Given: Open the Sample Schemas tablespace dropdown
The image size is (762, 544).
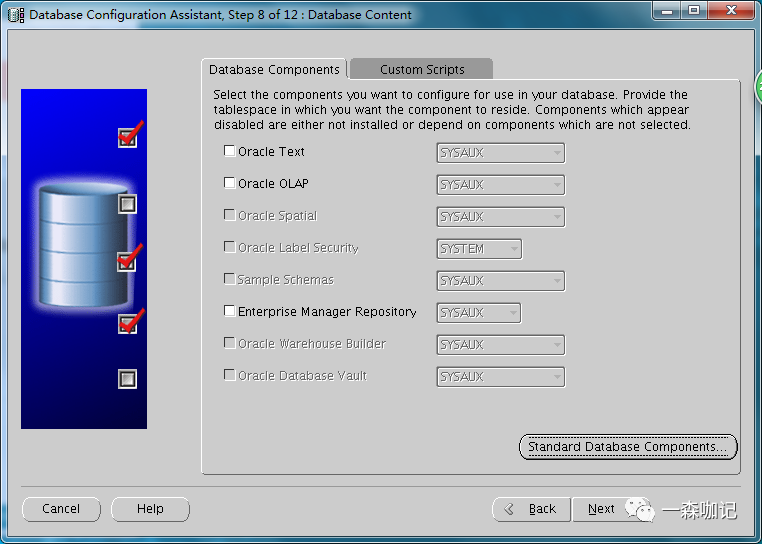Looking at the screenshot, I should [x=501, y=281].
